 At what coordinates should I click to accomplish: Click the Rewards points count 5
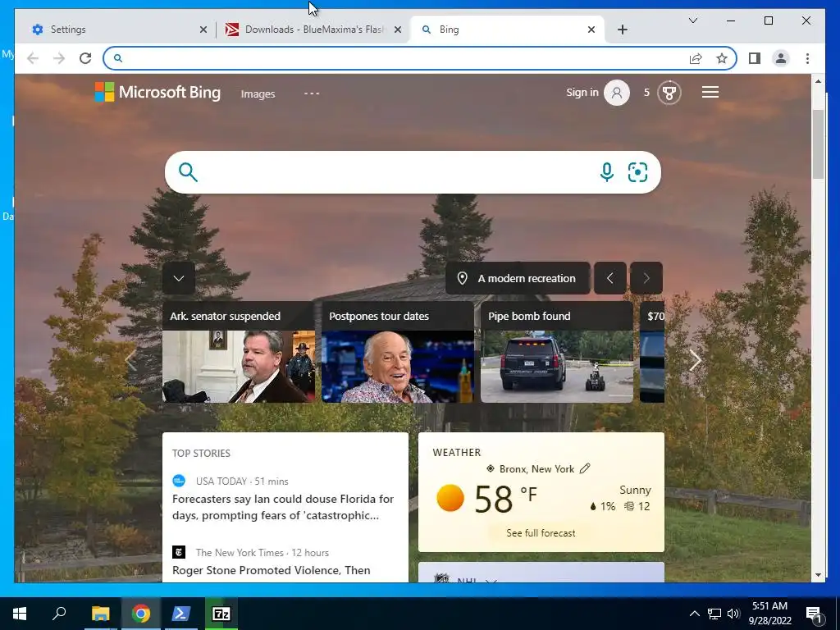coord(646,93)
